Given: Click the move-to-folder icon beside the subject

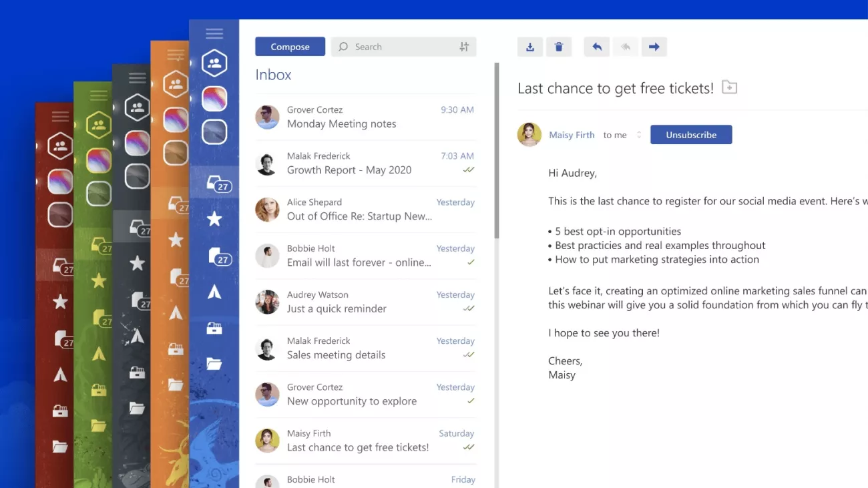Looking at the screenshot, I should point(730,87).
